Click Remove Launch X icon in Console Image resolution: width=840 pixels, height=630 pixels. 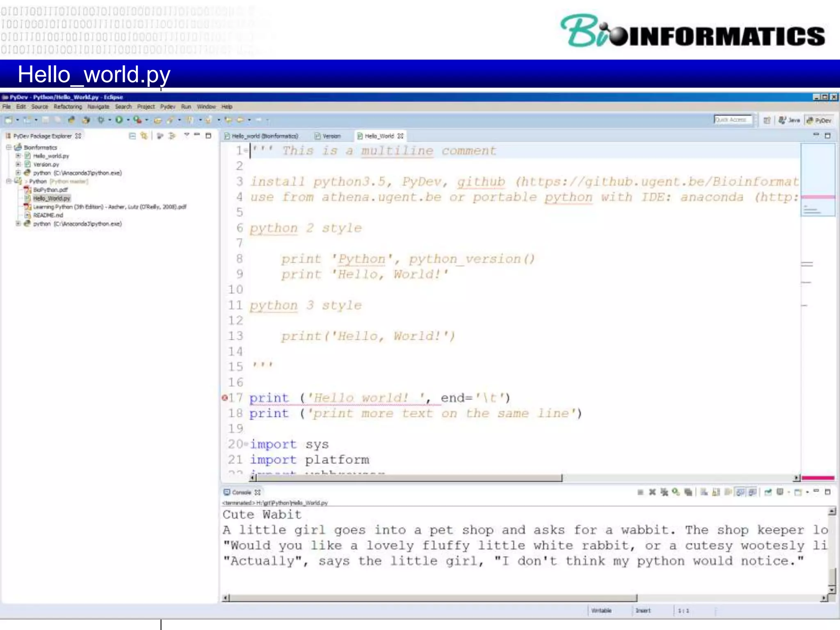point(652,492)
